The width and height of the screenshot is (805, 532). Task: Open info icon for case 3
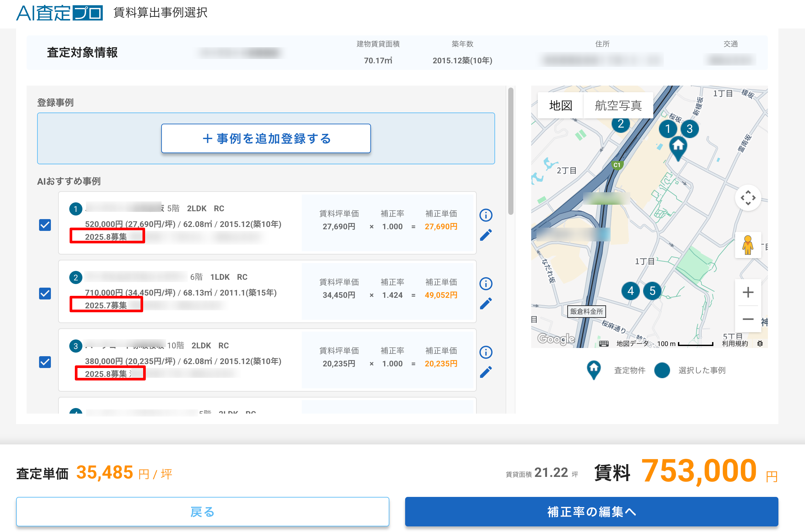click(x=486, y=352)
